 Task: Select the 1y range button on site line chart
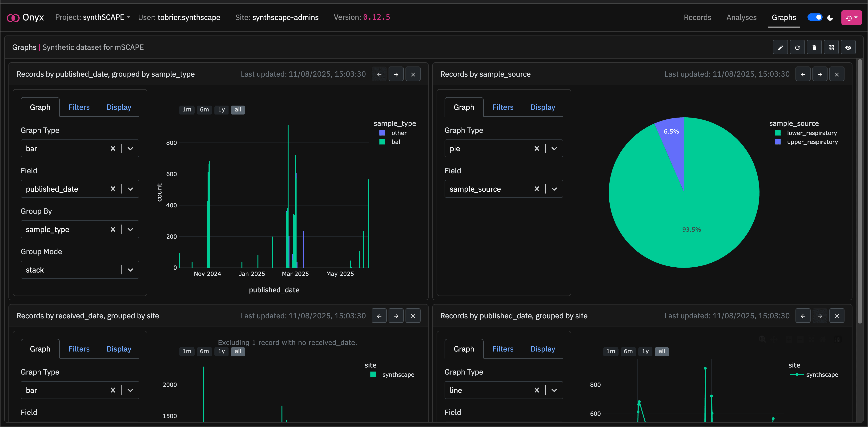[x=645, y=351]
